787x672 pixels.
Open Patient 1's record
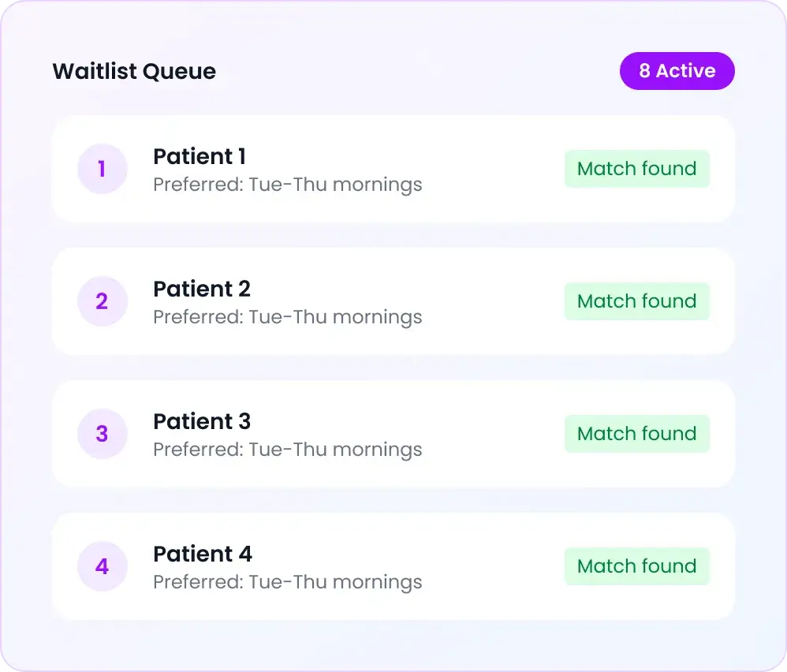pos(199,156)
